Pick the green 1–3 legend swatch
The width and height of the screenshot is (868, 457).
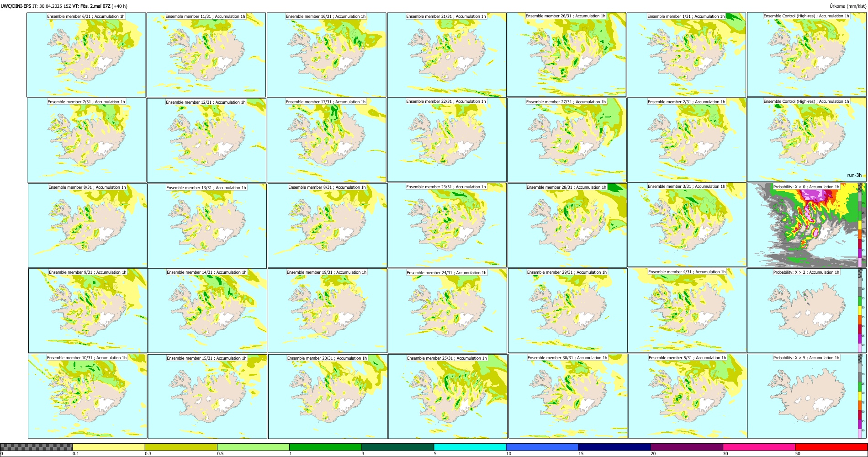point(325,447)
